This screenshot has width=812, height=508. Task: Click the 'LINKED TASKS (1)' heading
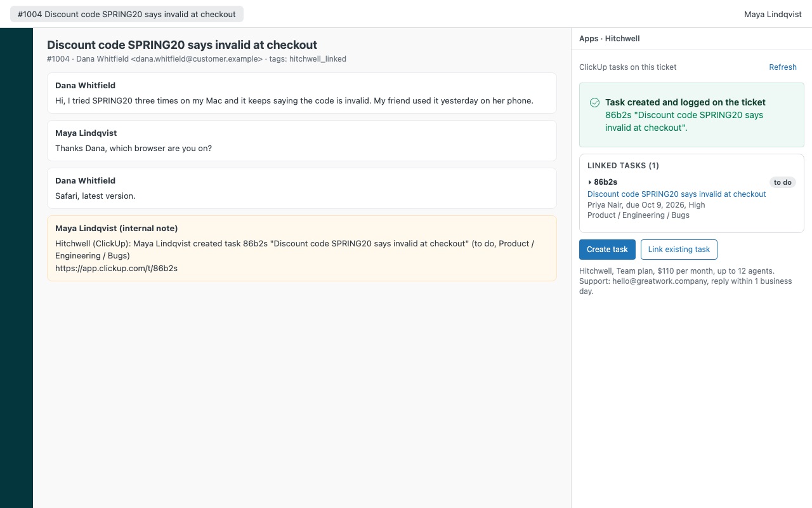[623, 166]
